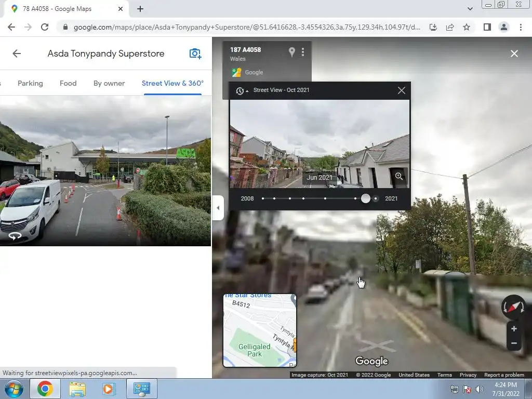The height and width of the screenshot is (399, 532).
Task: Select the last timeline point before 2021
Action: coord(375,198)
